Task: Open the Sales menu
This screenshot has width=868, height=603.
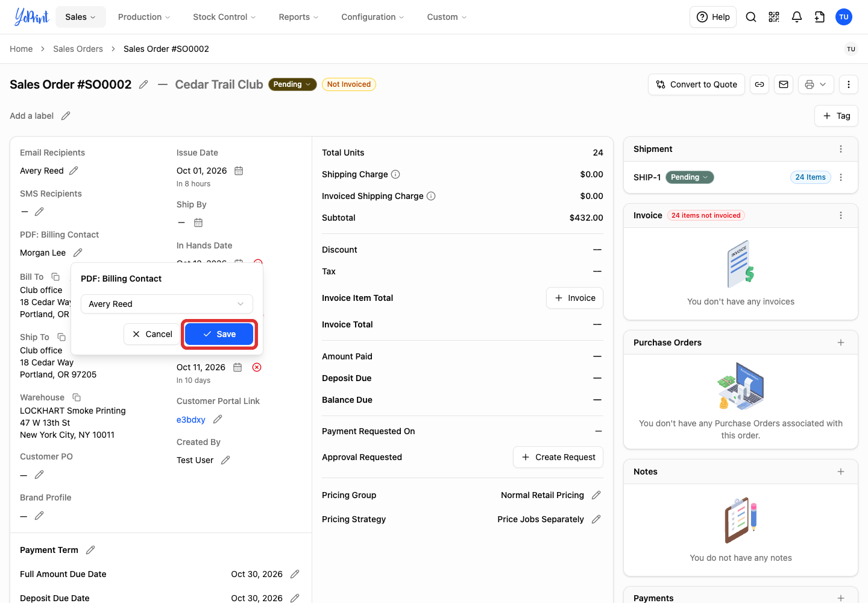Action: tap(81, 17)
